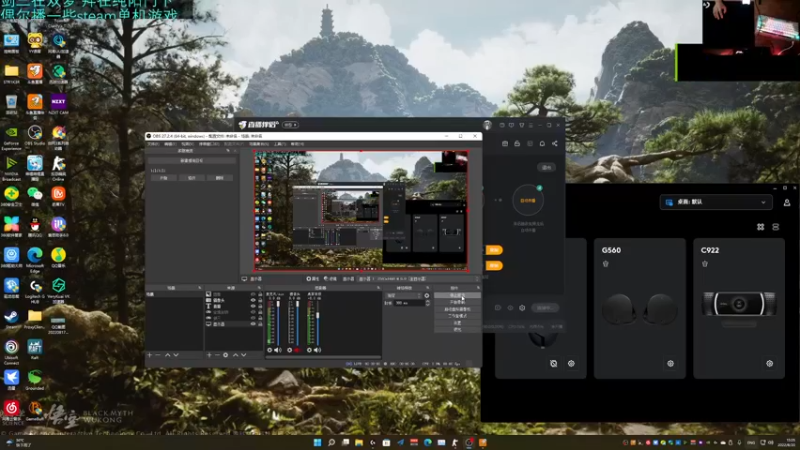Open OBS 文件 File menu
This screenshot has height=450, width=800.
click(153, 144)
